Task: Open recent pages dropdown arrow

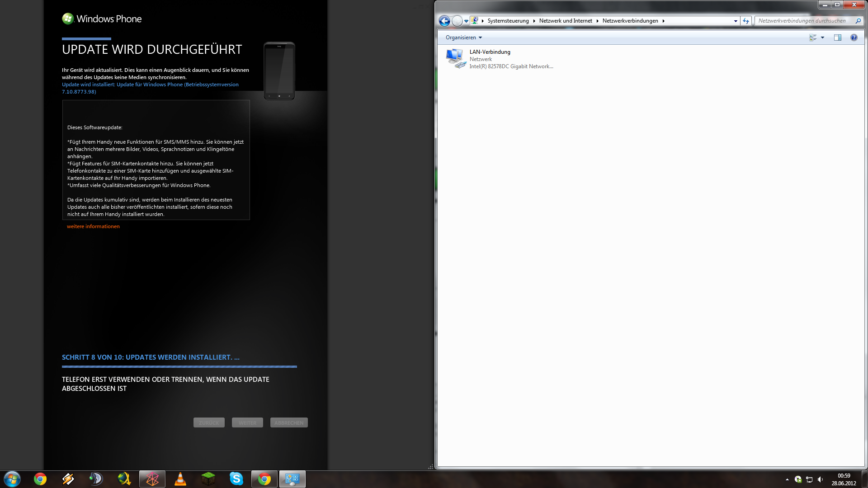Action: (x=466, y=21)
